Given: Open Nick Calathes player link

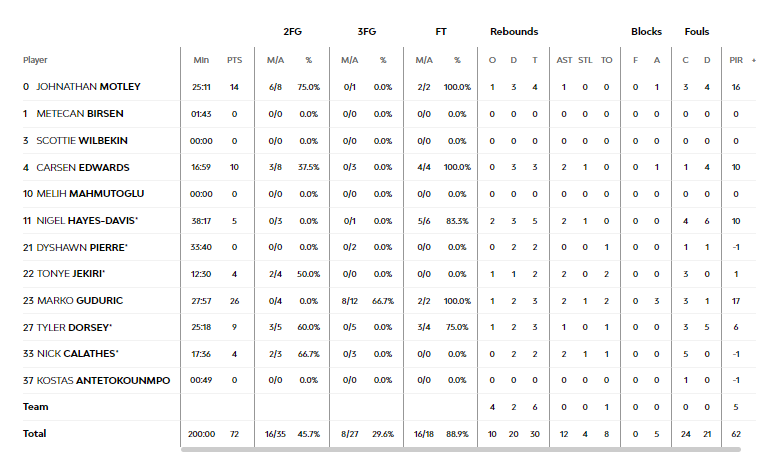Looking at the screenshot, I should [x=77, y=354].
